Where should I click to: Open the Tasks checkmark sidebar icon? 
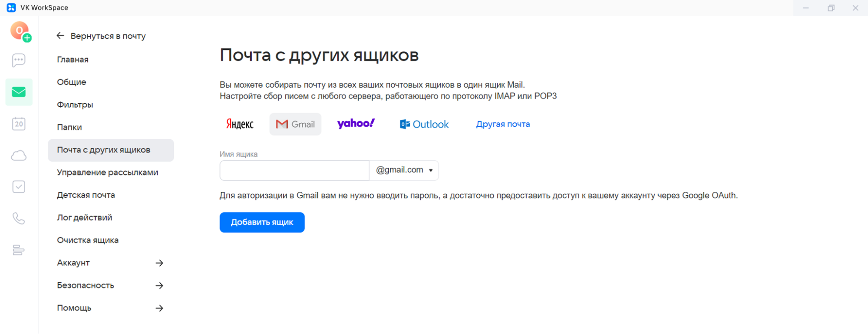click(19, 187)
